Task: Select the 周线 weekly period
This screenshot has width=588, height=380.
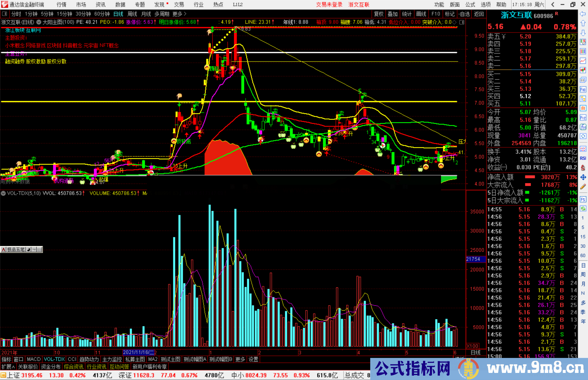Action: pos(132,14)
